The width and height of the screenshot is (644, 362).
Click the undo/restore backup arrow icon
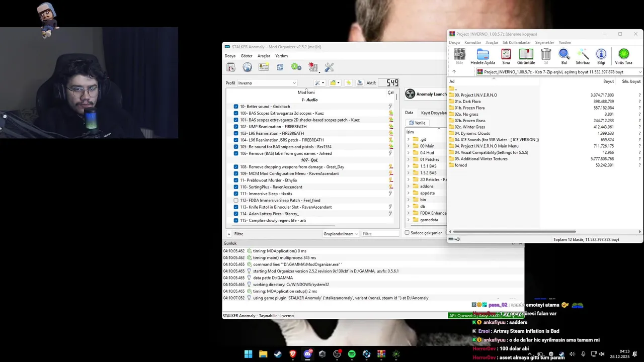348,83
